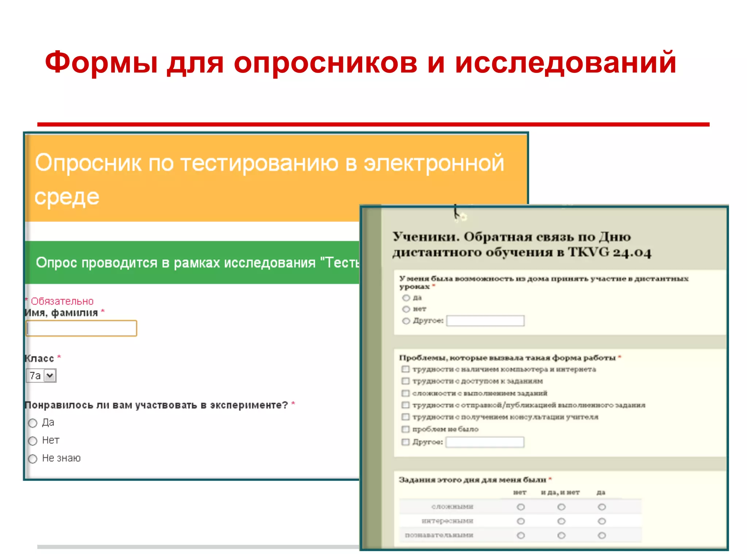Click the slide title 'Формы для опросников и исследований'
Image resolution: width=747 pixels, height=560 pixels.
pyautogui.click(x=360, y=63)
